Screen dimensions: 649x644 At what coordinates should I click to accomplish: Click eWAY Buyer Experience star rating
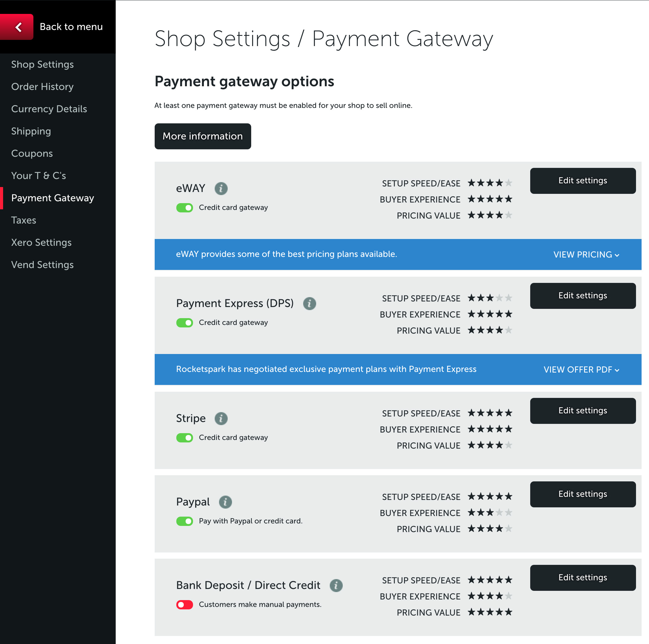(x=490, y=199)
